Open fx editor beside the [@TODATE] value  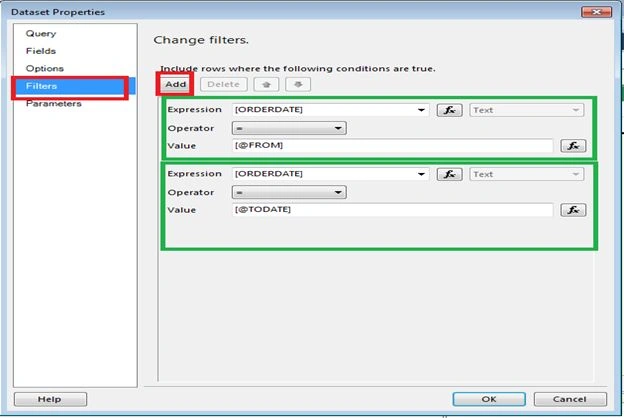point(573,210)
